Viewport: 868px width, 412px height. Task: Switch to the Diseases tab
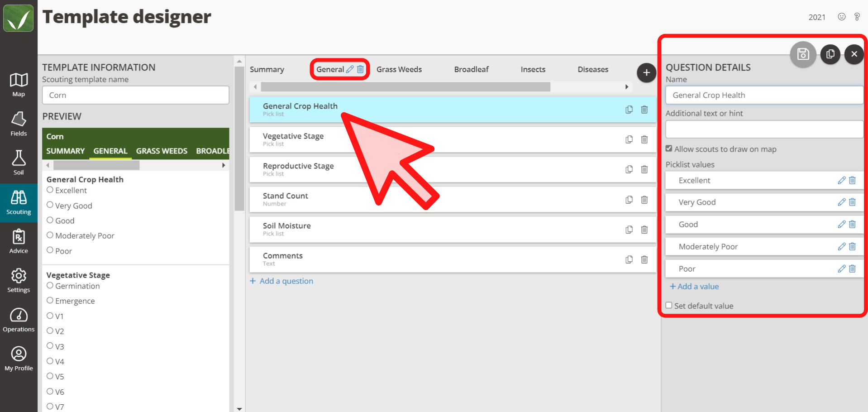coord(593,69)
